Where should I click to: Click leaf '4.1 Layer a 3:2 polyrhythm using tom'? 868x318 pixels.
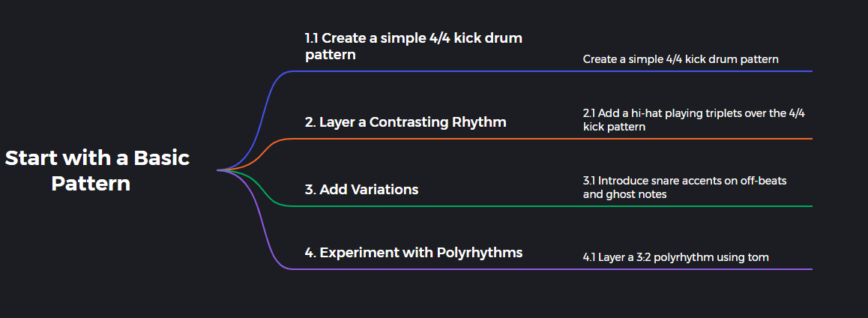tap(675, 257)
